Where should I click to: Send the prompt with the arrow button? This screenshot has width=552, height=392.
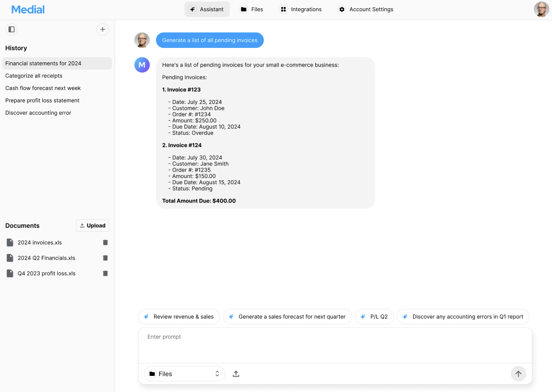click(518, 374)
